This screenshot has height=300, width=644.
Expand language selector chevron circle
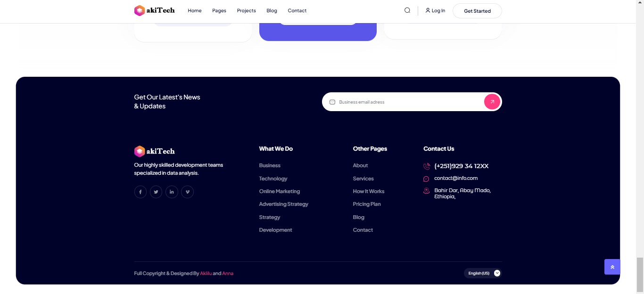pyautogui.click(x=497, y=273)
